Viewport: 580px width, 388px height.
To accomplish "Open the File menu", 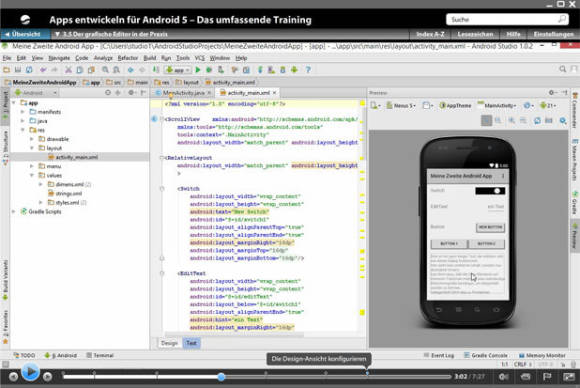I will click(7, 58).
